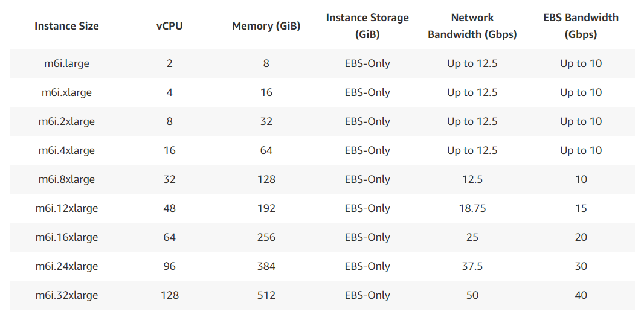
Task: Click the 128 vCPU value
Action: (170, 295)
